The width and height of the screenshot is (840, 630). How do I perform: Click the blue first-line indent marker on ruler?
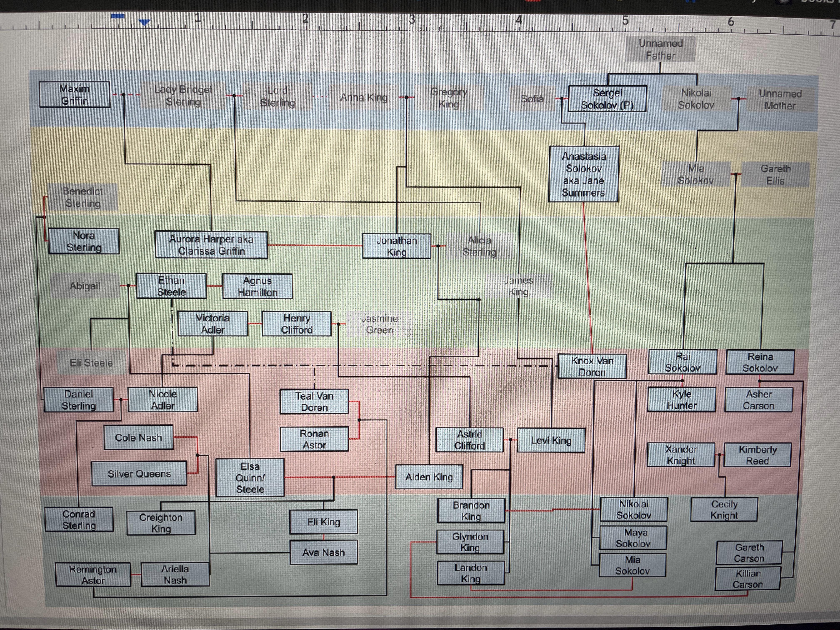click(118, 16)
